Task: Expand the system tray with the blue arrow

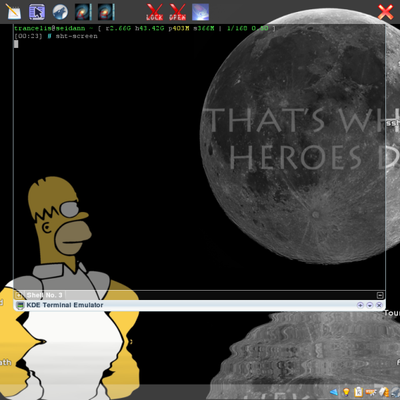Action: pyautogui.click(x=334, y=392)
